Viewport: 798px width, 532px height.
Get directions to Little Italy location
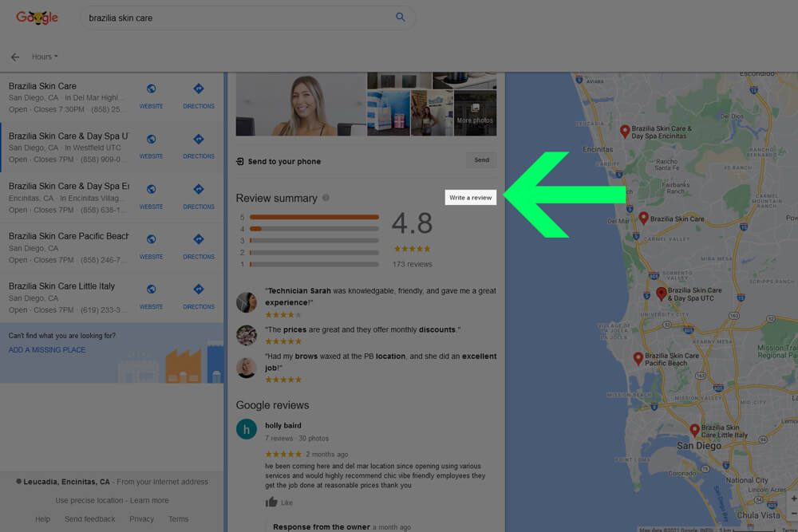pos(199,297)
